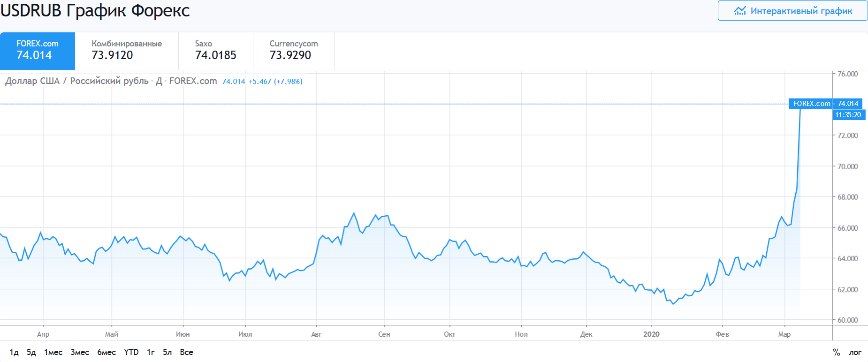Viewport: 868px width, 362px height.
Task: Show the 5л time range
Action: pos(168,352)
